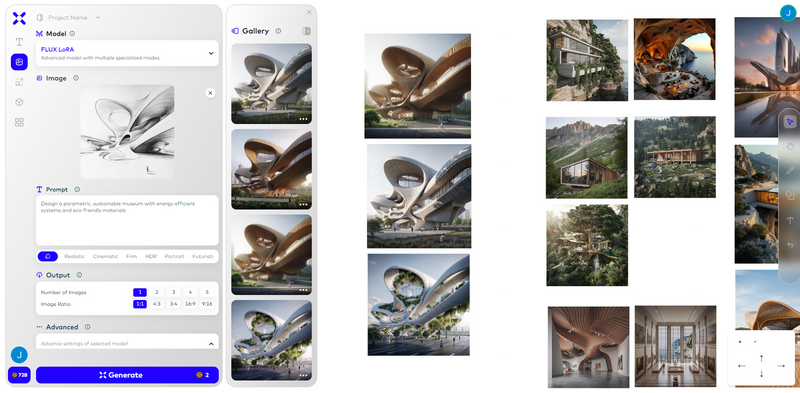Select the 4:3 image ratio
Viewport: 800px width, 393px height.
(157, 304)
